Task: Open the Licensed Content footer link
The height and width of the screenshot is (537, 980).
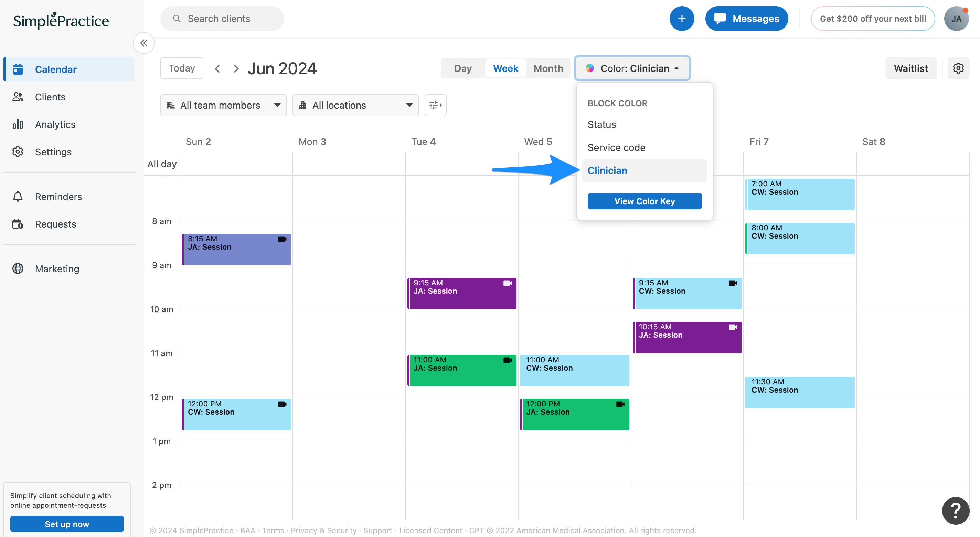Action: (430, 530)
